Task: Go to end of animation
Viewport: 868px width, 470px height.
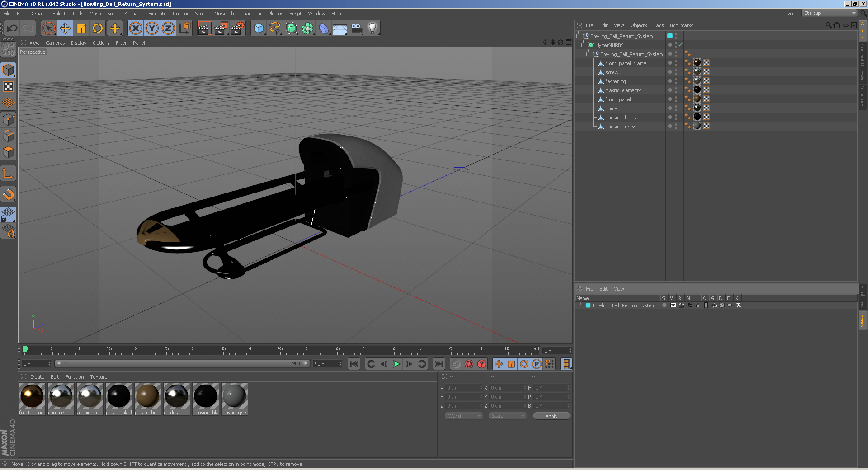Action: pos(439,364)
